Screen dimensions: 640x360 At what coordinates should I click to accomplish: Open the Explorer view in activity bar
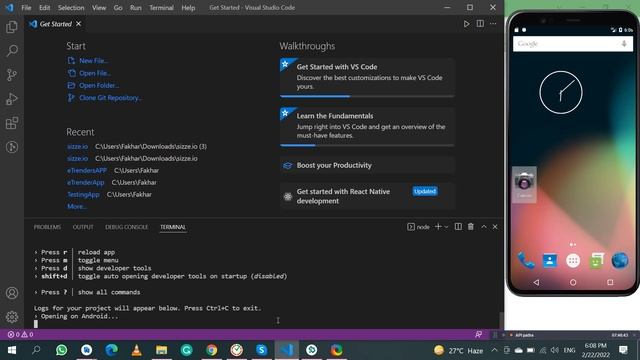[x=12, y=27]
